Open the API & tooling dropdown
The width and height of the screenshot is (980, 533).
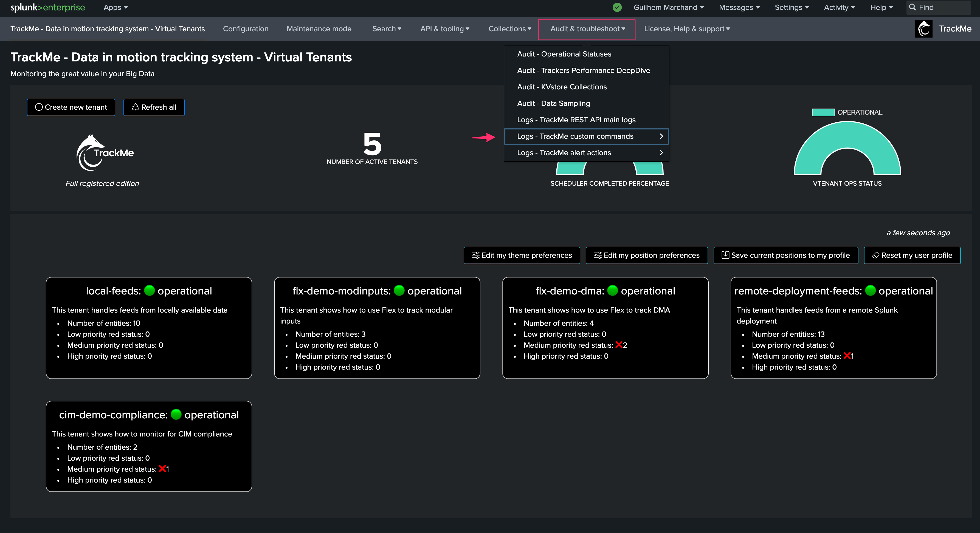click(445, 29)
